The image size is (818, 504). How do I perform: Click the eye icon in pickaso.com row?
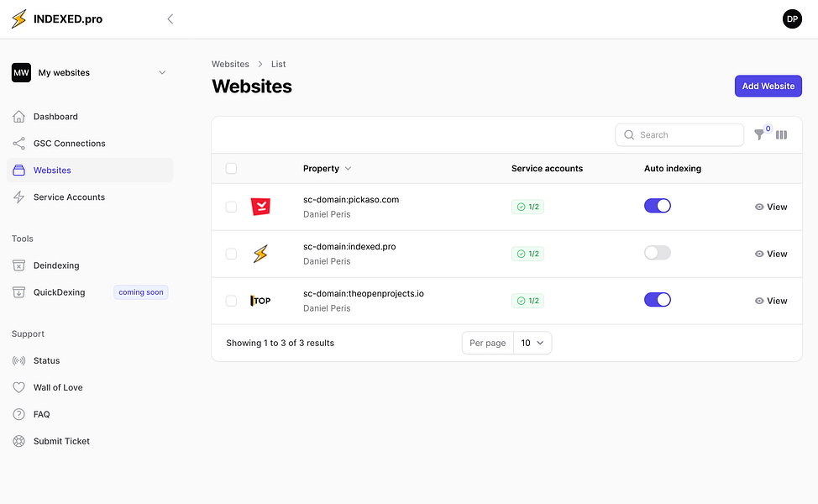pos(759,207)
